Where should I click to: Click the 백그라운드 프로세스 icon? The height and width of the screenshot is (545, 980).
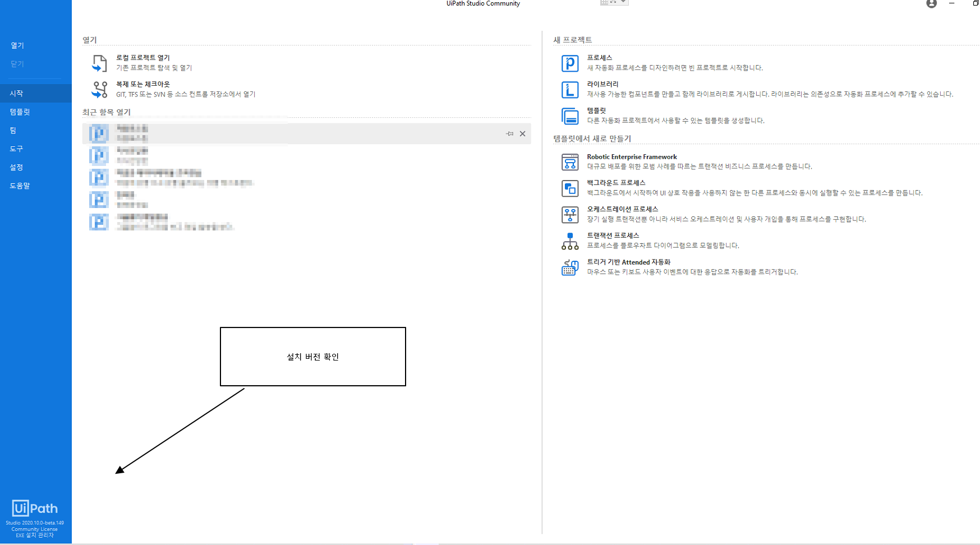[x=570, y=188]
